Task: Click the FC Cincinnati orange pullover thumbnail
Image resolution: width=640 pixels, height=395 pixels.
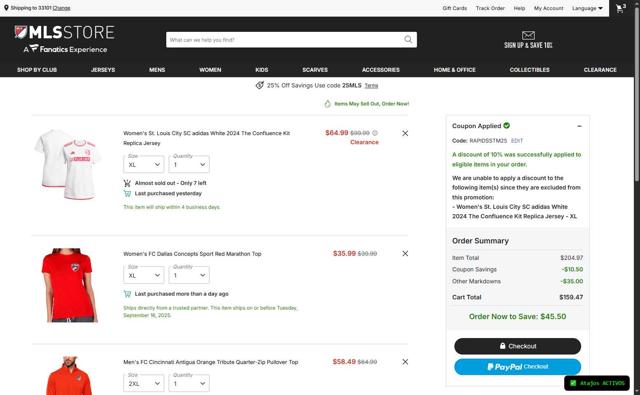Action: coord(69,375)
